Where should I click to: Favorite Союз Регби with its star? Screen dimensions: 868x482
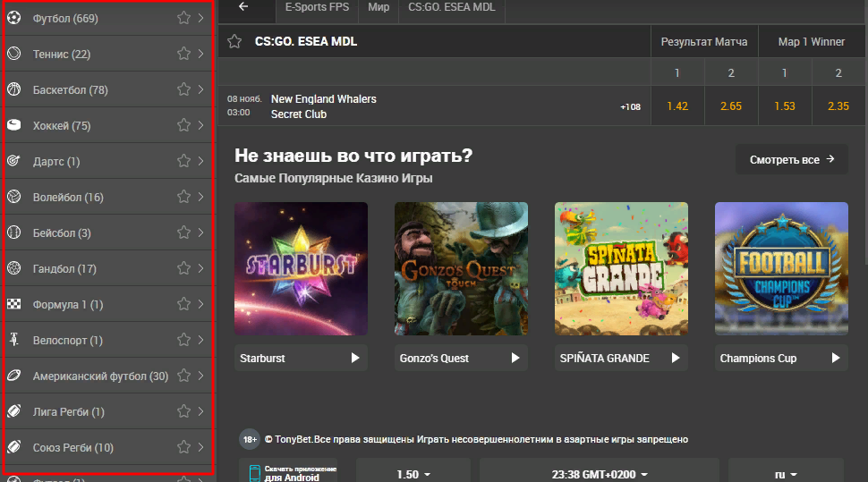point(183,447)
